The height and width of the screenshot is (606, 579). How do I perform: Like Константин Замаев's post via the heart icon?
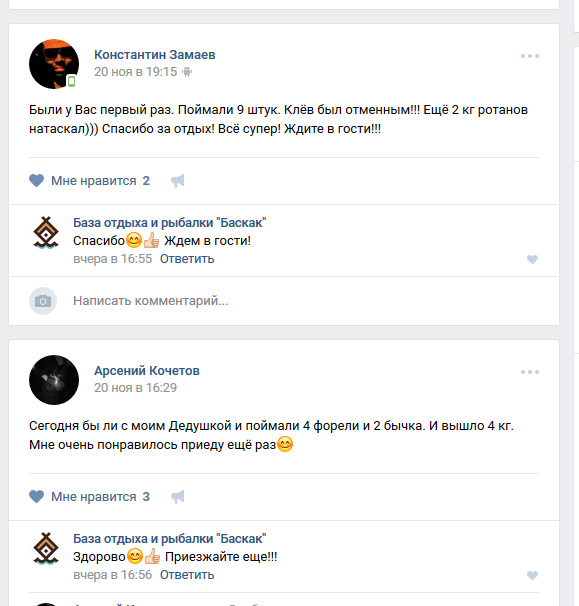point(37,180)
